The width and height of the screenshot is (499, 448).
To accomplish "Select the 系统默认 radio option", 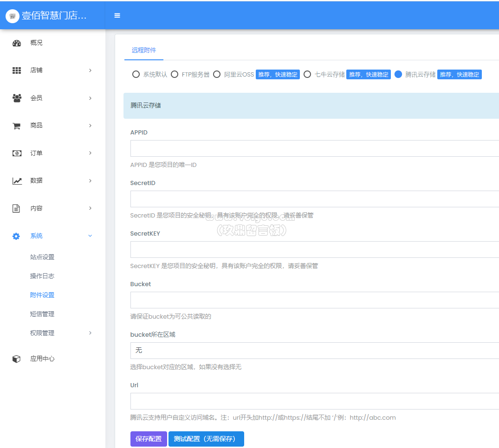I will [136, 74].
